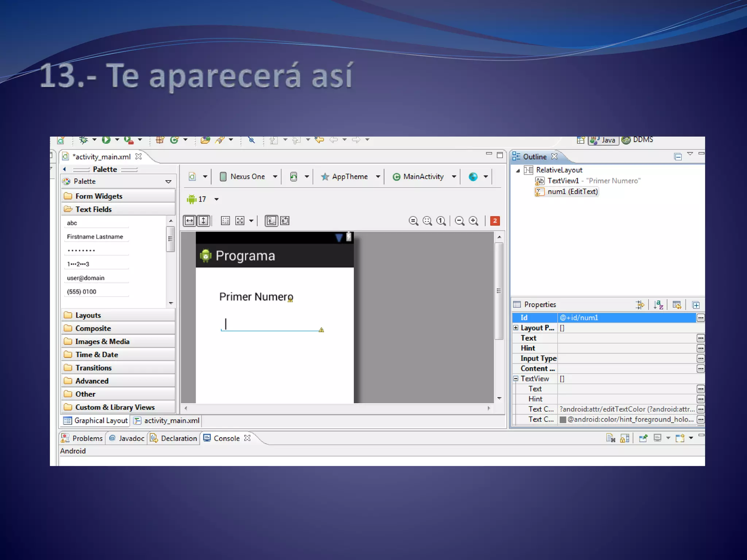Screen dimensions: 747x560
Task: Open the Nexus One device dropdown
Action: (x=249, y=177)
